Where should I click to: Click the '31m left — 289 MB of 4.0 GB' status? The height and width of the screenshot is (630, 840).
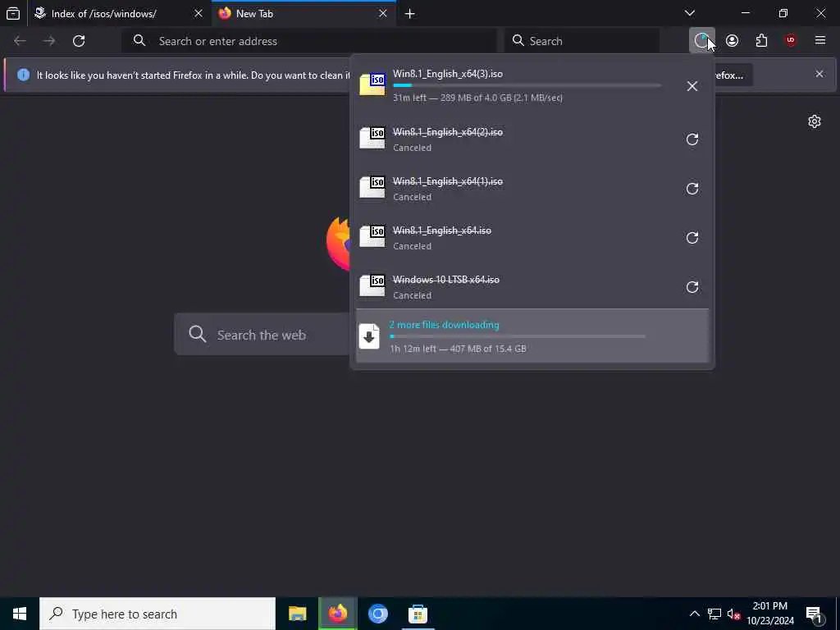(x=478, y=98)
